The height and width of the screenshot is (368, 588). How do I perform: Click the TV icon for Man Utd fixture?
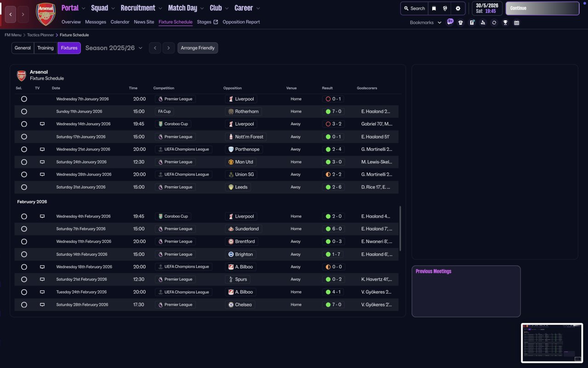point(42,162)
